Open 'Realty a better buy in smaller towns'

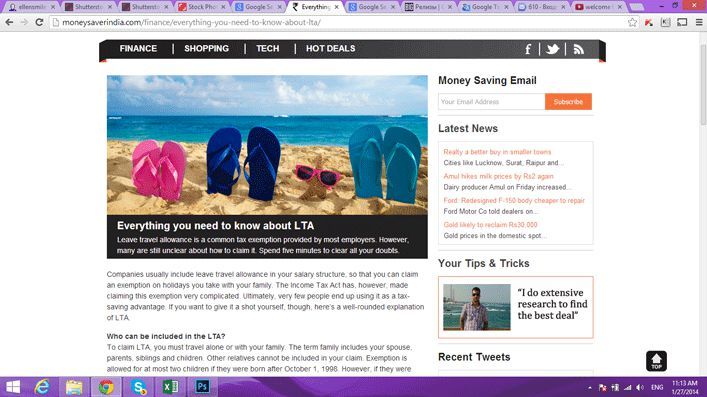pos(497,152)
